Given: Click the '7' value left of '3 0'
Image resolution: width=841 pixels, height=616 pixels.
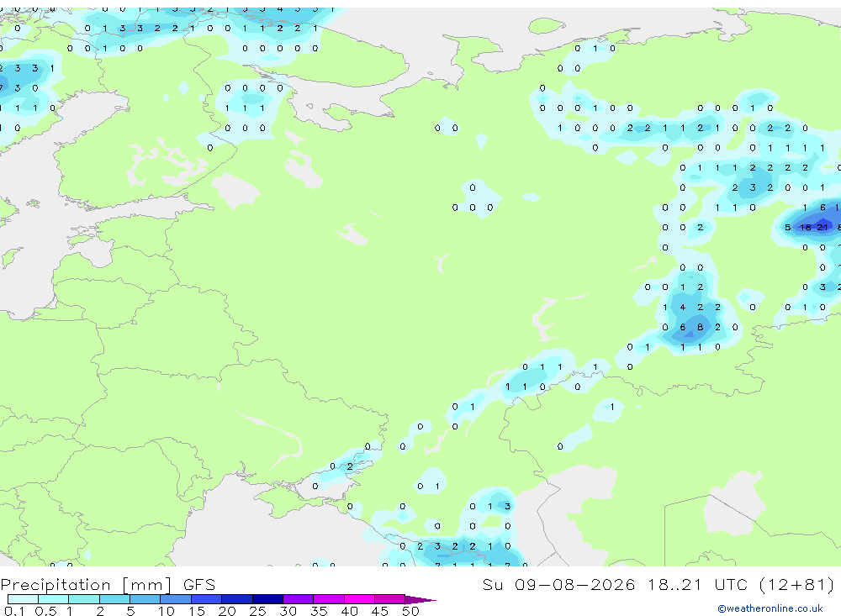Looking at the screenshot, I should click(x=2, y=88).
